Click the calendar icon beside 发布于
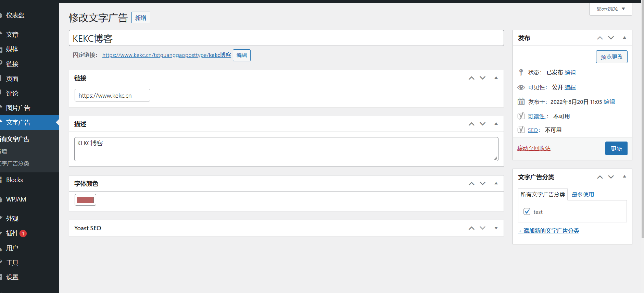The height and width of the screenshot is (293, 644). coord(521,101)
